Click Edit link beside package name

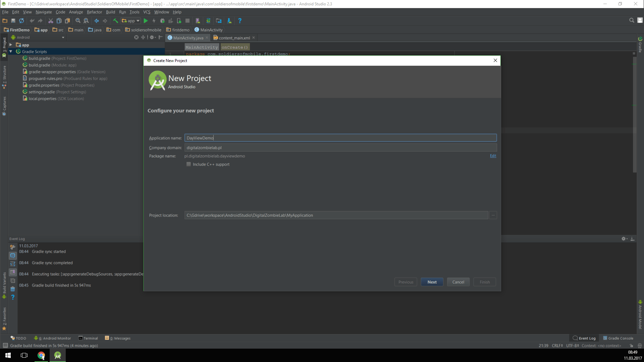point(493,156)
